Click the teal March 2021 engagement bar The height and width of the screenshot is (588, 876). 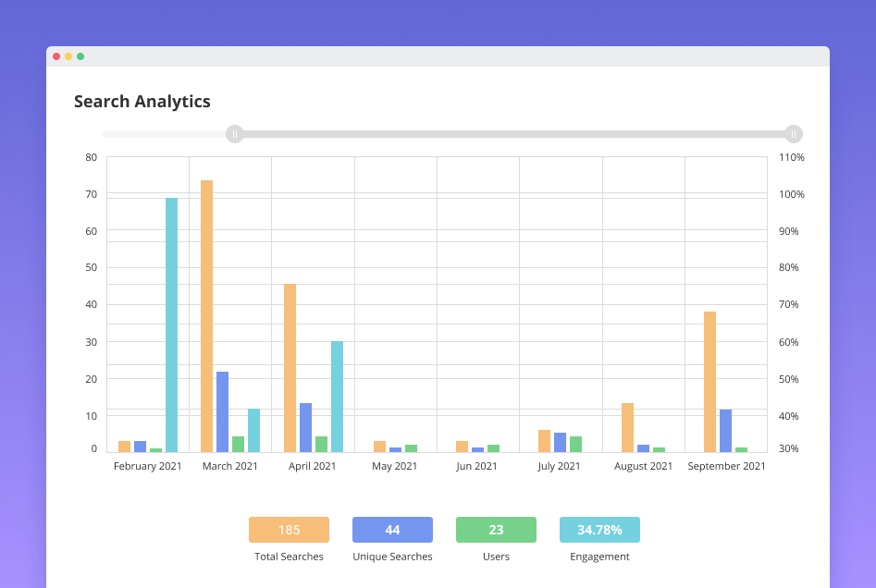click(x=253, y=430)
